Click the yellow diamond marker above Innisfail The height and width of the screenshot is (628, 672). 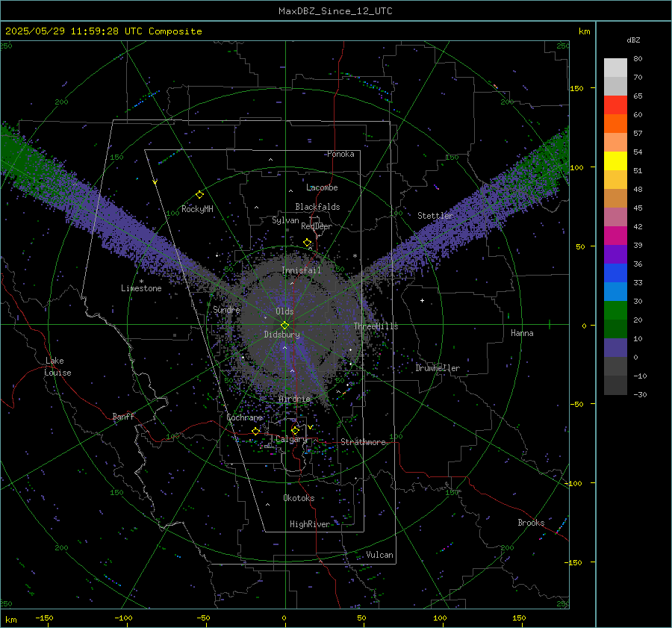(x=308, y=243)
